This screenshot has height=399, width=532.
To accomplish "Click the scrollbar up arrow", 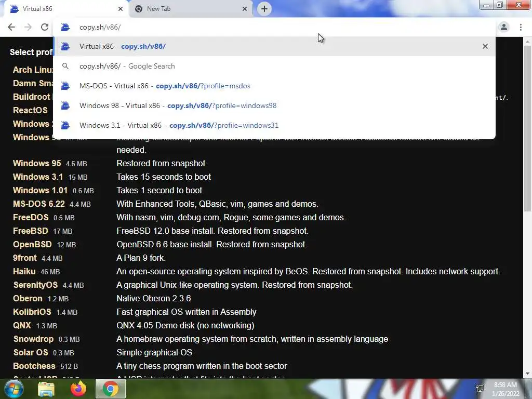I will (x=528, y=42).
